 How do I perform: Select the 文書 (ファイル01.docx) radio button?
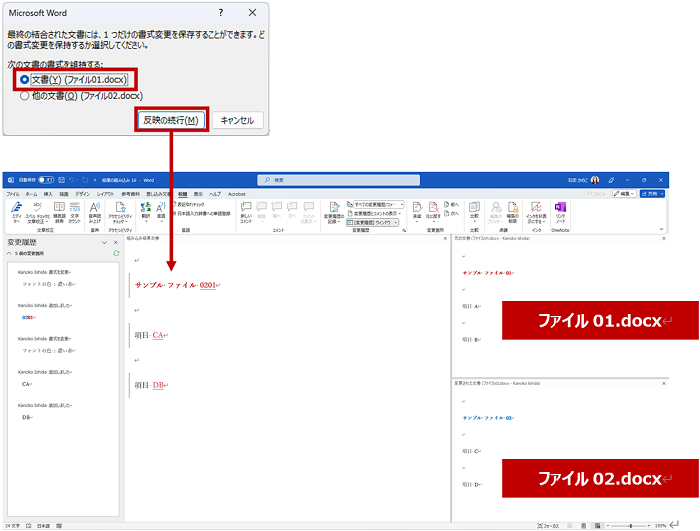24,79
